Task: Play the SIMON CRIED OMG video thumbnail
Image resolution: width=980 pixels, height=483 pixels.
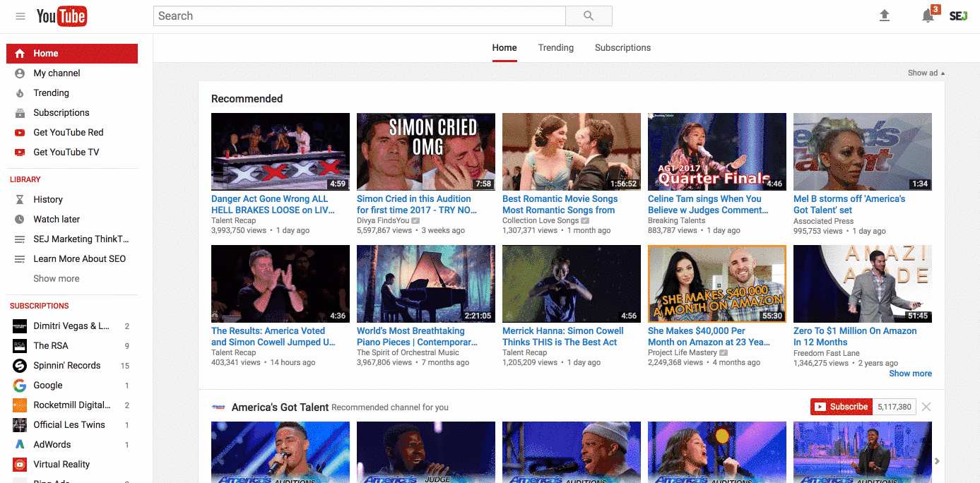Action: point(426,152)
